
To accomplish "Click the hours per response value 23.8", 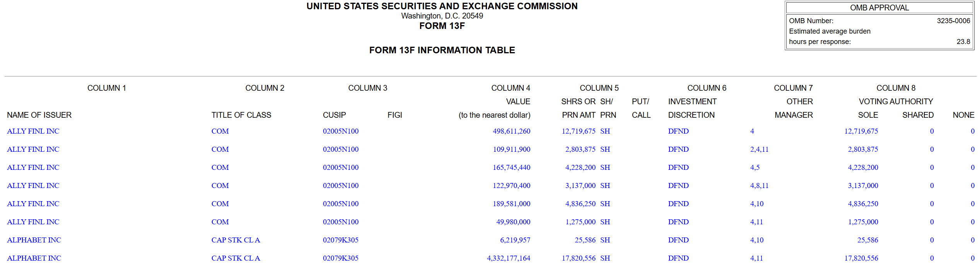I will click(x=963, y=42).
